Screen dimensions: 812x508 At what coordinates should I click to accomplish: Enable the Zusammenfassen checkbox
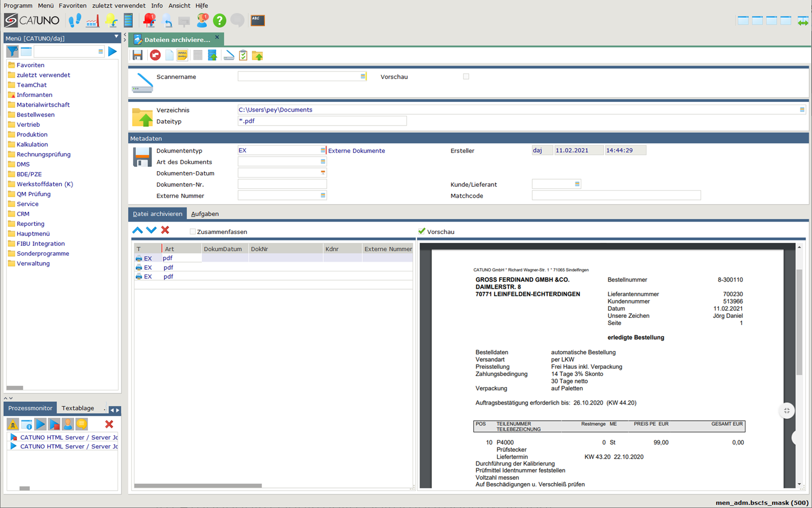point(193,232)
